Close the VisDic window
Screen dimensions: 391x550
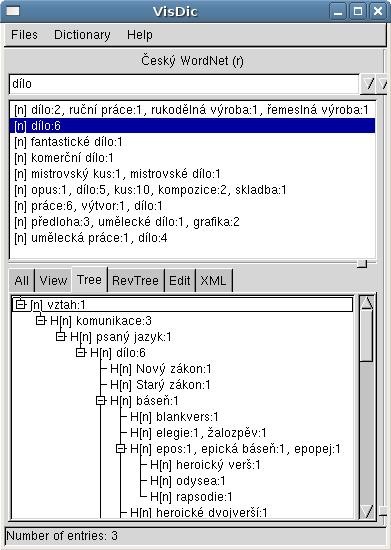point(378,12)
